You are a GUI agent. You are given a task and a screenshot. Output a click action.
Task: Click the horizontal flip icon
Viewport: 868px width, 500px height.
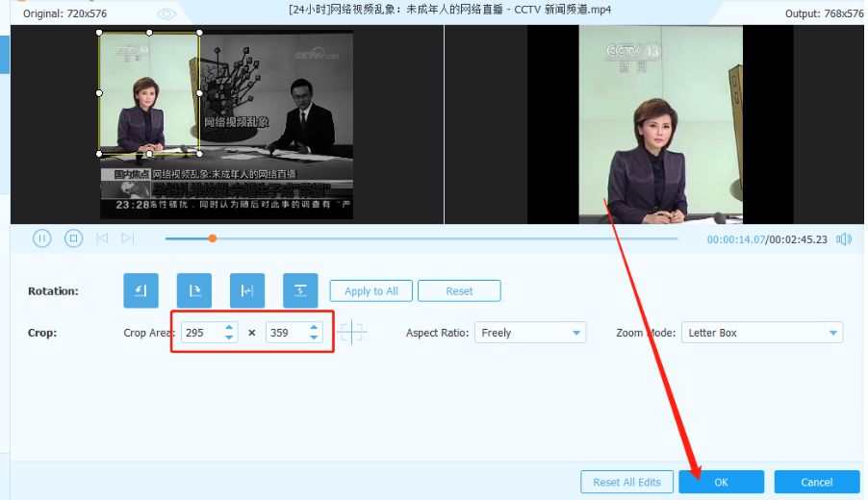click(247, 290)
